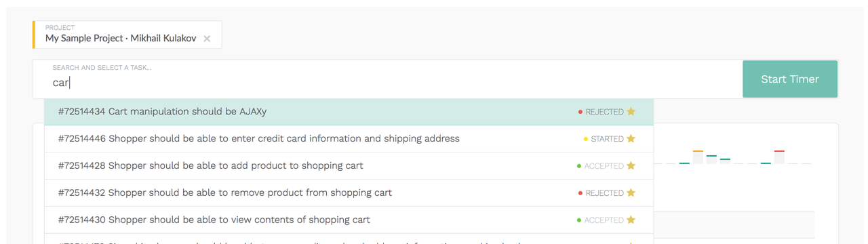
Task: Click the search and select task field
Action: point(387,79)
